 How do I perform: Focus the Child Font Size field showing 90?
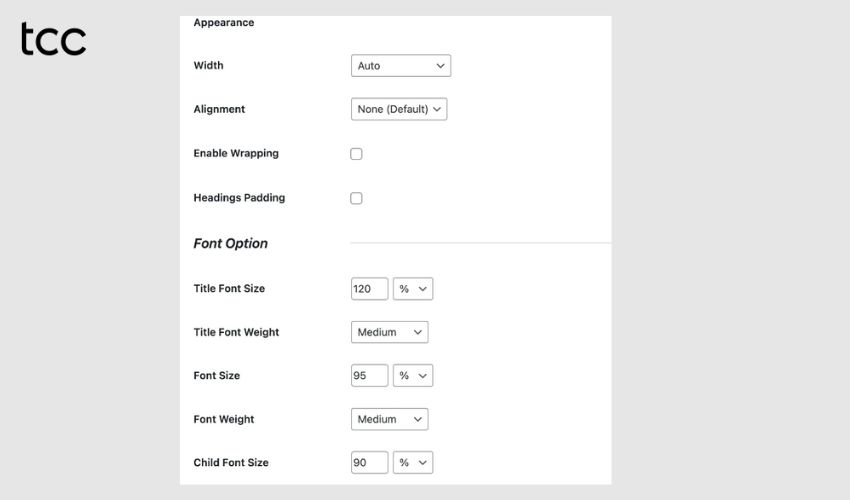pyautogui.click(x=369, y=463)
